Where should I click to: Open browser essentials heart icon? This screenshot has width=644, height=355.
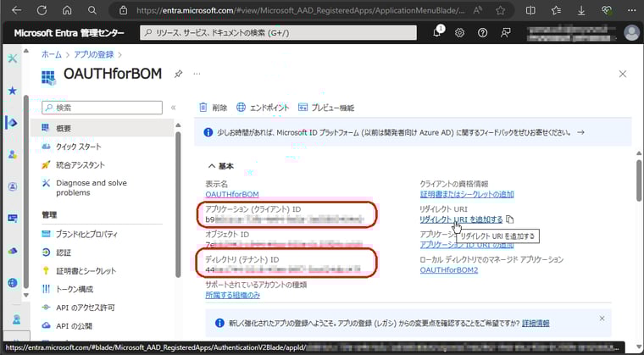[x=606, y=11]
